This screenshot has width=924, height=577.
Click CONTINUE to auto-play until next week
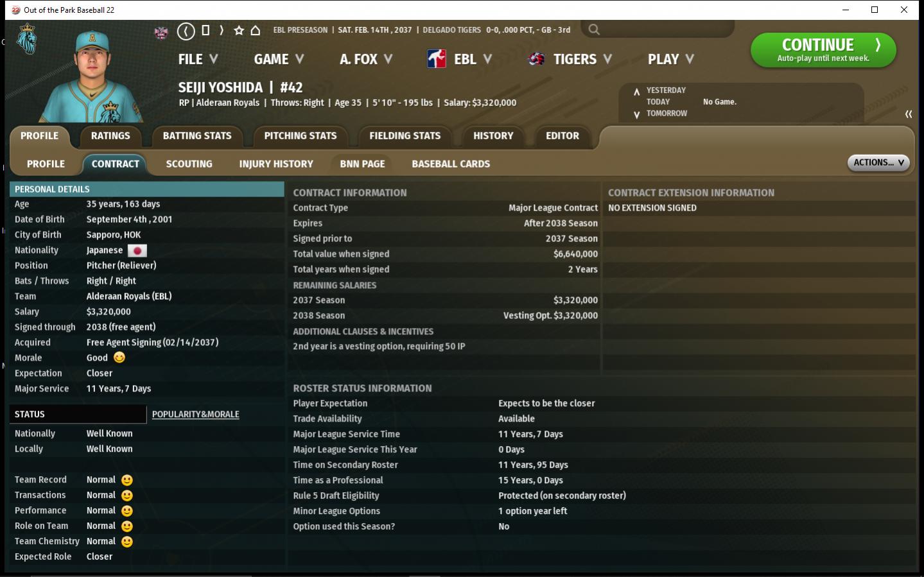(823, 50)
